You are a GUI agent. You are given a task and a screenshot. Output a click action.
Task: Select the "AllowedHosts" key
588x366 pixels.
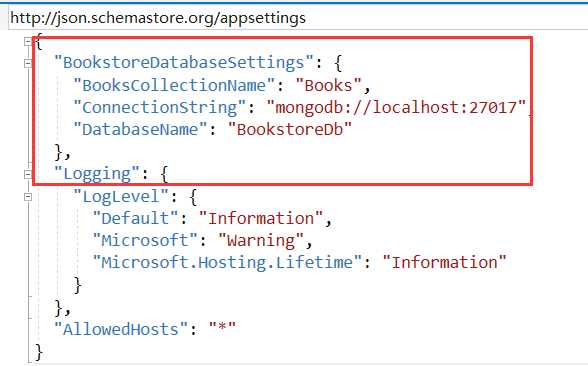tap(121, 329)
